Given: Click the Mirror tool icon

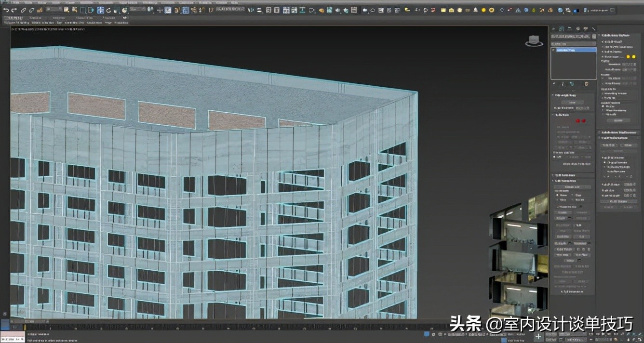Looking at the screenshot, I should [251, 9].
